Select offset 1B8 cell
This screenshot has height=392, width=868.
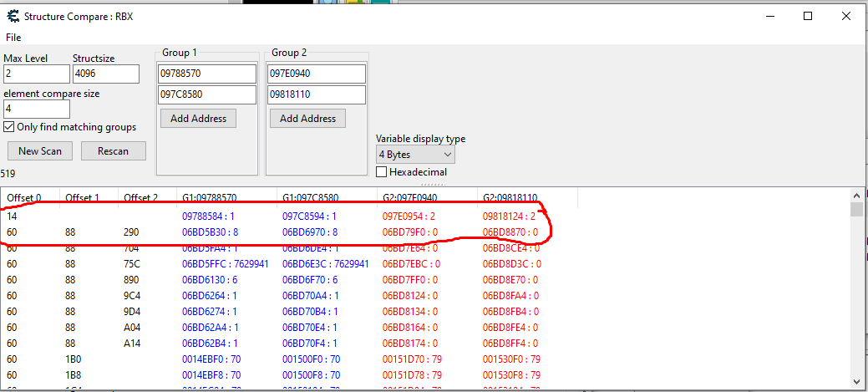(x=73, y=374)
